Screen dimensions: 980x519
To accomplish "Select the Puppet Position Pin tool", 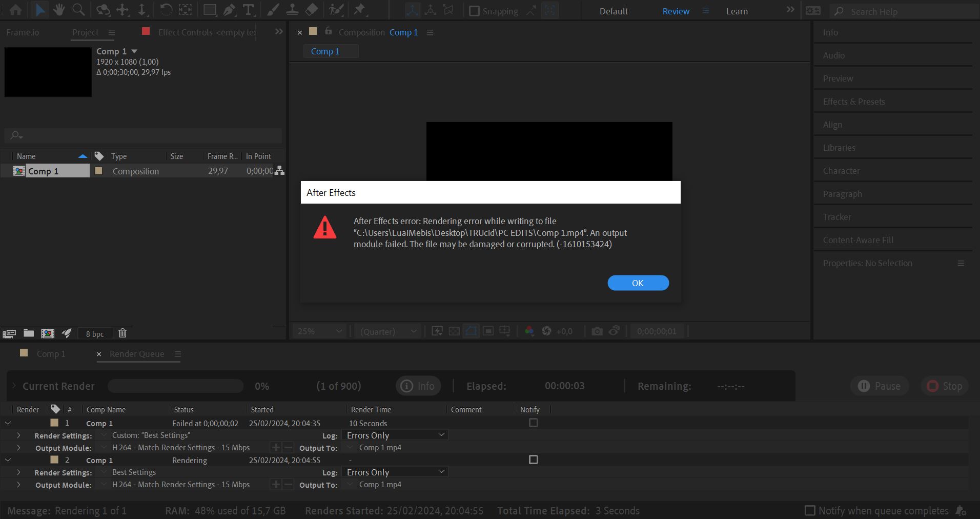I will click(x=361, y=10).
